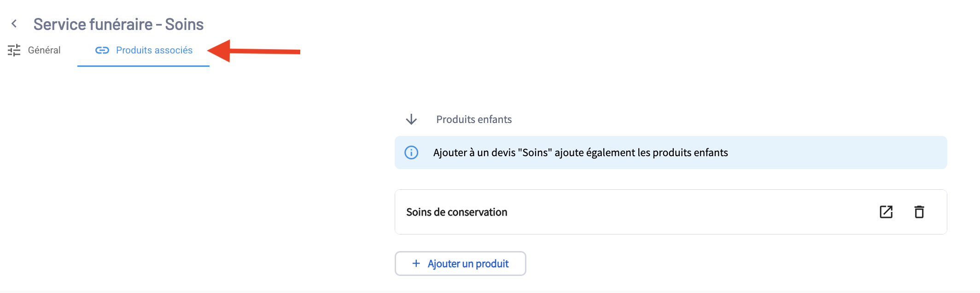Open Soins de conservation in new window

point(886,212)
